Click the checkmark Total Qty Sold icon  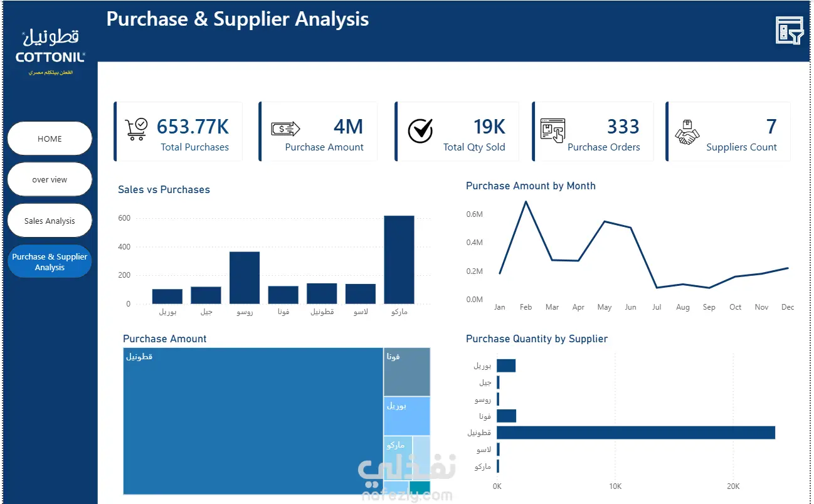420,130
